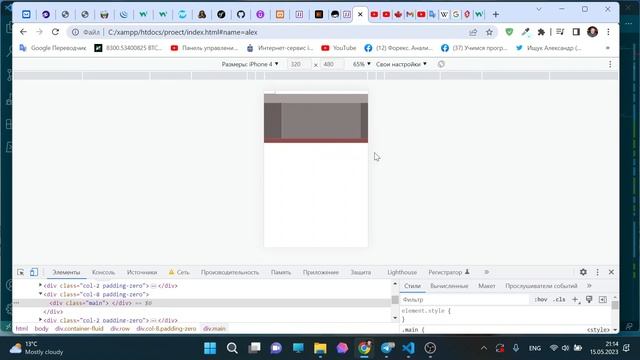Click the address bar URL
Image resolution: width=640 pixels, height=360 pixels.
coord(182,32)
